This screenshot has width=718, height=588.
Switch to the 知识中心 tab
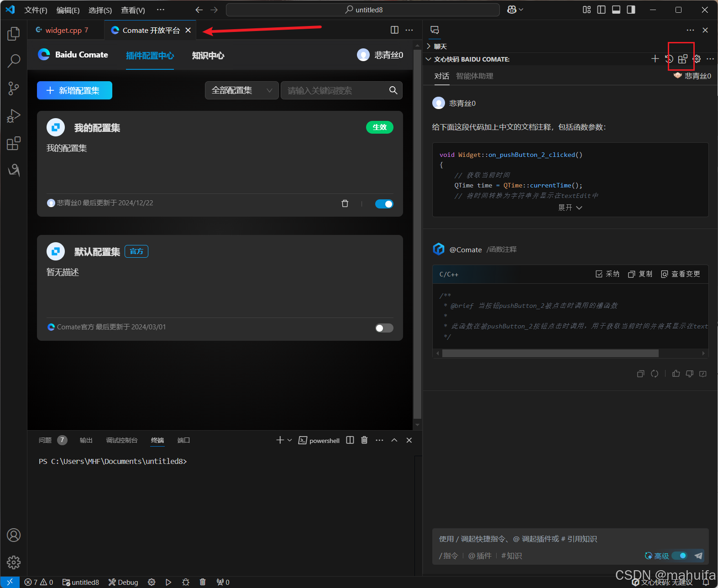208,56
